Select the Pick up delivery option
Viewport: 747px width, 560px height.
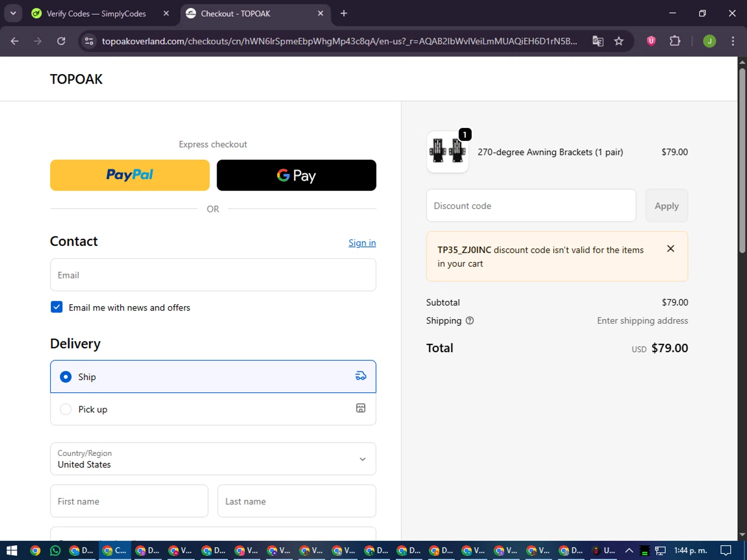click(x=213, y=409)
